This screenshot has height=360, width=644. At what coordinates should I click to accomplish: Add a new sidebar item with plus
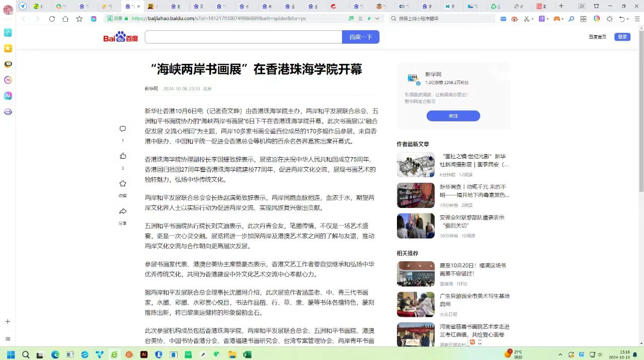point(8,321)
